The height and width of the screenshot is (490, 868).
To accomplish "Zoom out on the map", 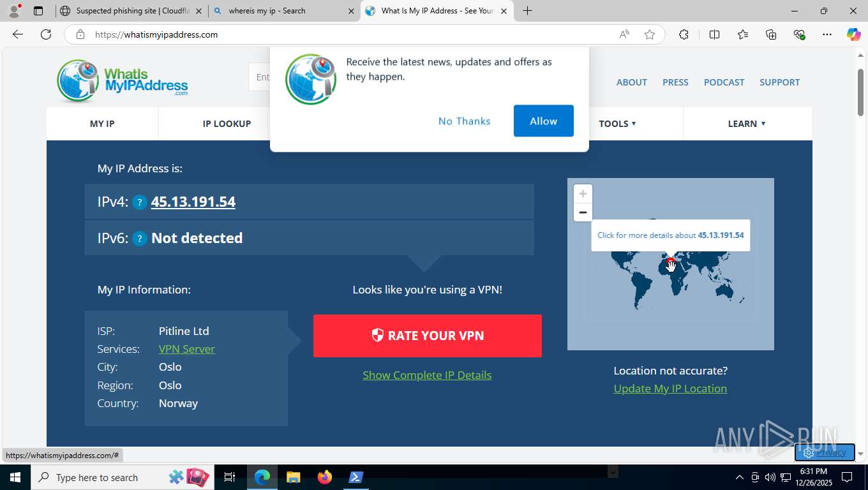I will 583,212.
